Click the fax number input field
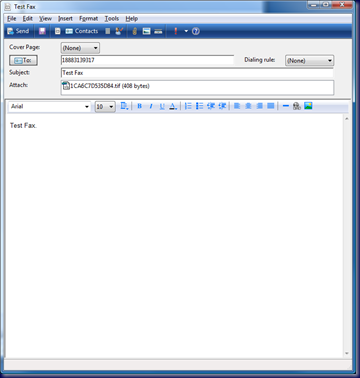 [147, 60]
